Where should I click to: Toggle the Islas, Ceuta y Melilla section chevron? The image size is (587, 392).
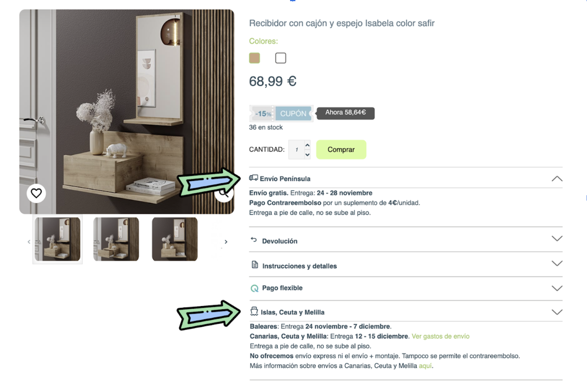click(557, 312)
